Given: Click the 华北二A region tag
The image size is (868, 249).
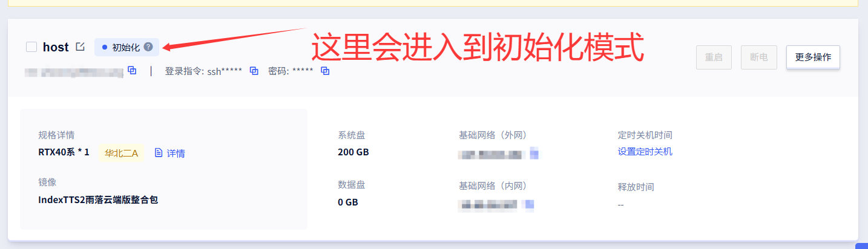Looking at the screenshot, I should [x=121, y=153].
